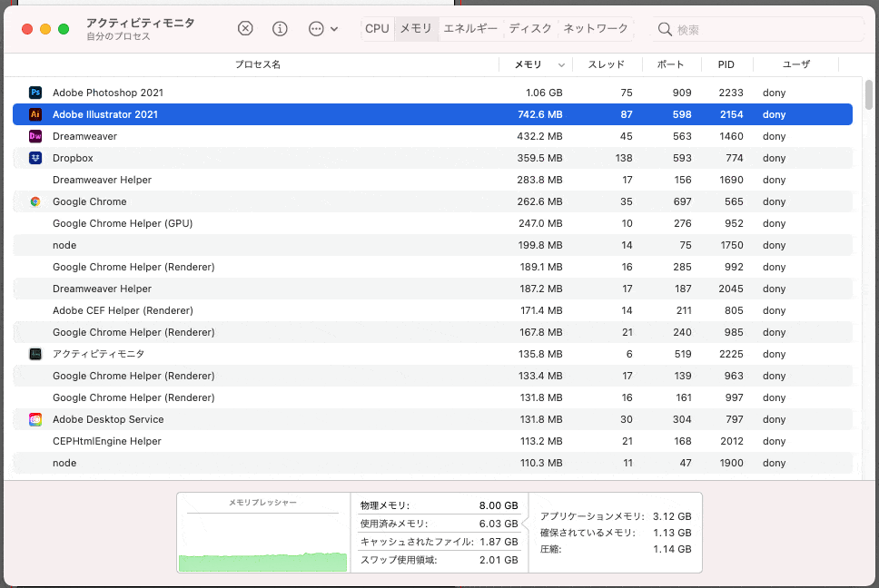Click the Adobe Illustrator 2021 app icon

click(x=35, y=114)
